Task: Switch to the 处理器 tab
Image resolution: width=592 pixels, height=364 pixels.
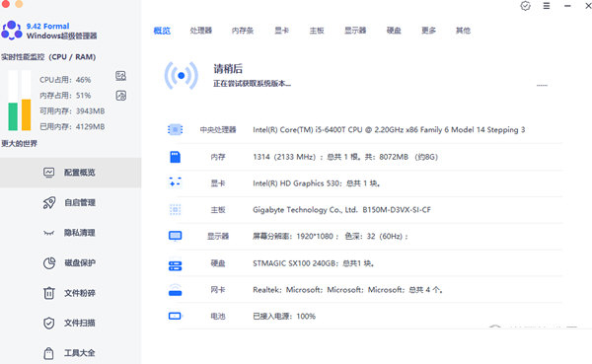Action: pos(201,31)
